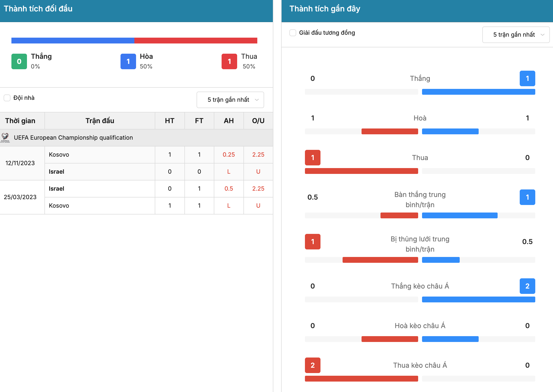The image size is (553, 392).
Task: Click the UEFA European Qualifiers league logo
Action: pyautogui.click(x=5, y=137)
